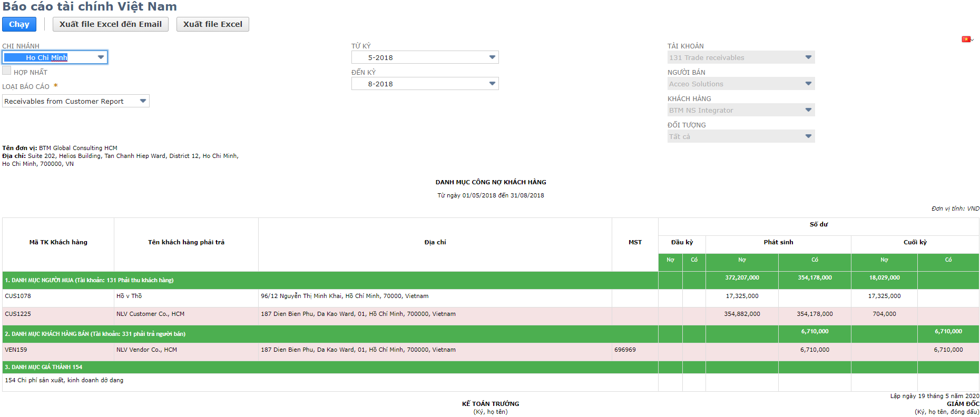Click the NLV Customer Co., HCM name
Viewport: 980px width, 417px height.
click(150, 314)
